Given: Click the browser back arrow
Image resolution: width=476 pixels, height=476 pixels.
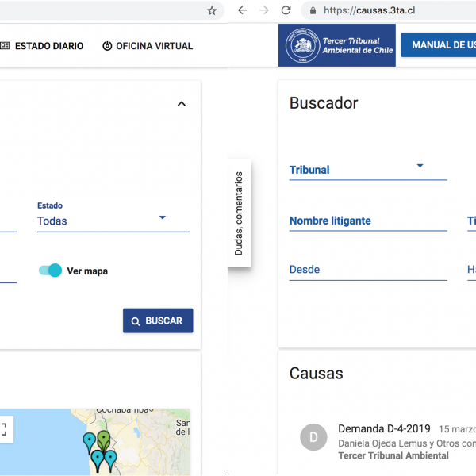Looking at the screenshot, I should [242, 11].
